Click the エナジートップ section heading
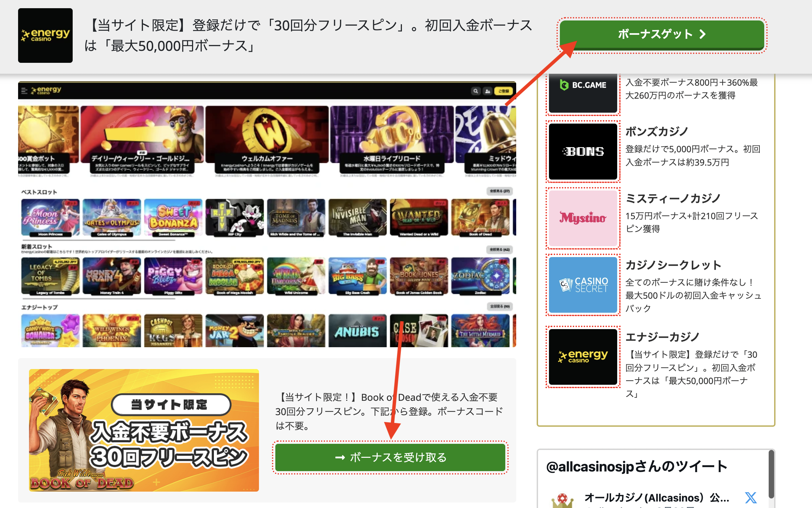 [x=40, y=307]
